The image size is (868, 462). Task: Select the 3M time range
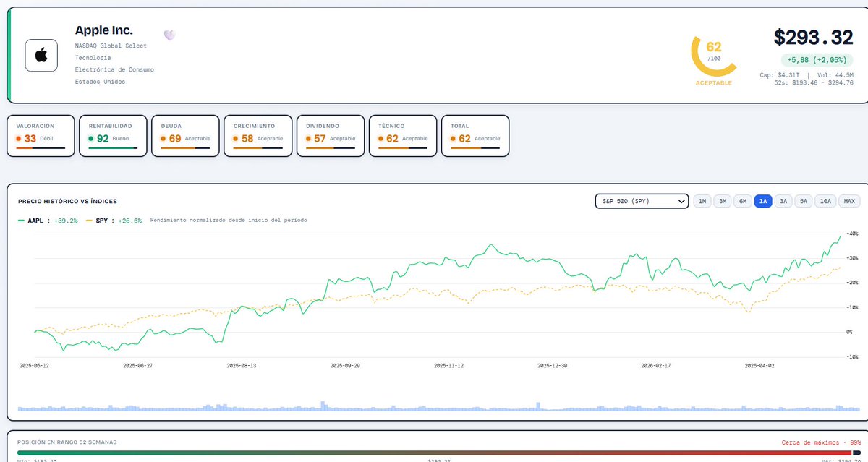(x=722, y=201)
